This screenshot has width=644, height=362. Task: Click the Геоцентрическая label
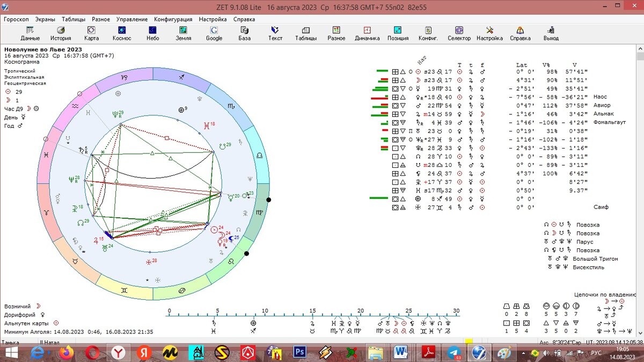pyautogui.click(x=25, y=84)
